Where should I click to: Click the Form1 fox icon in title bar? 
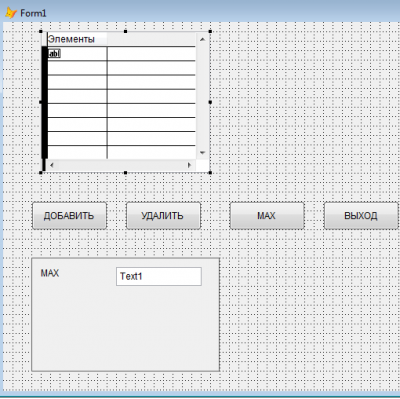pos(11,13)
